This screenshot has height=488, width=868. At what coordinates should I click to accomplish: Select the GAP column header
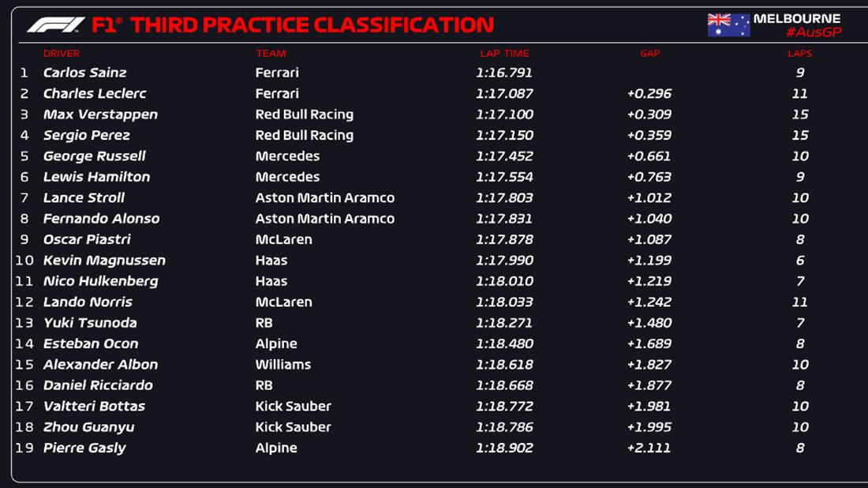pos(649,54)
